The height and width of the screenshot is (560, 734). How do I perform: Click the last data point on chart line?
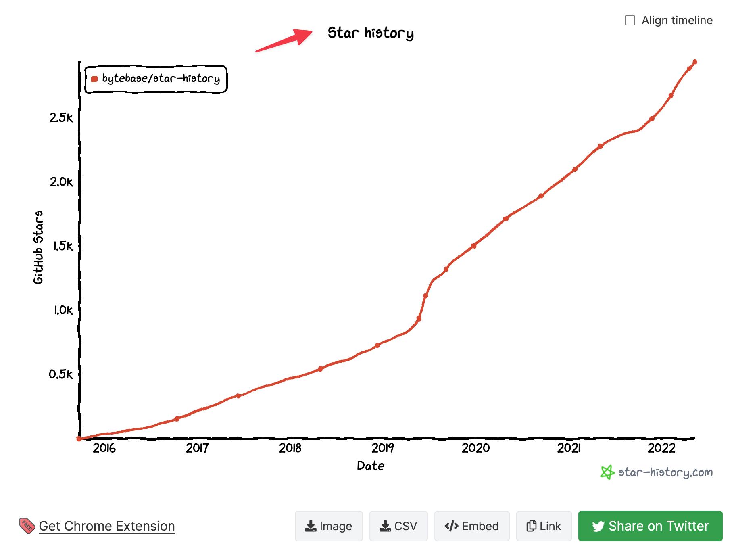(x=695, y=62)
